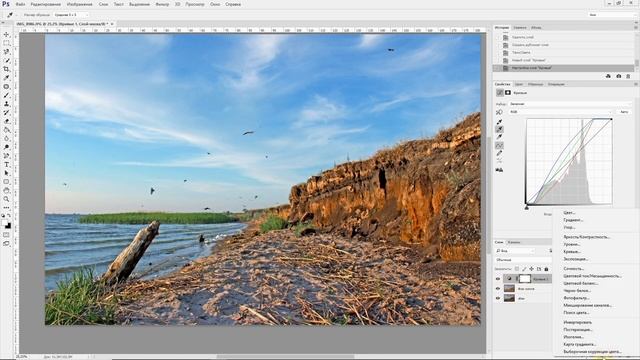Open the Файл menu
The image size is (640, 360).
coord(20,4)
